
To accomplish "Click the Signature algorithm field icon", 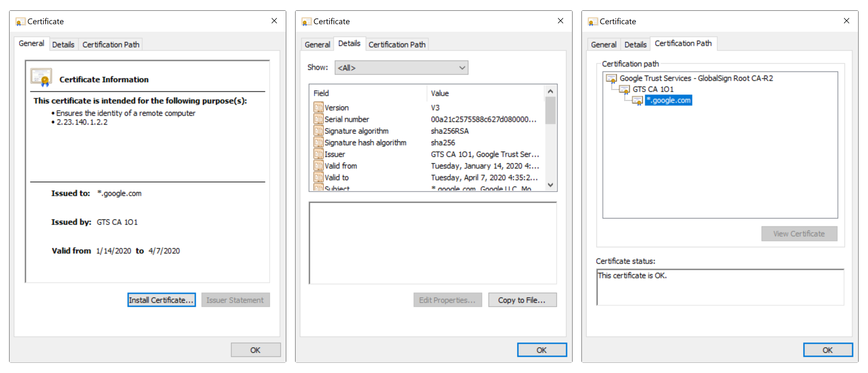I will click(318, 131).
